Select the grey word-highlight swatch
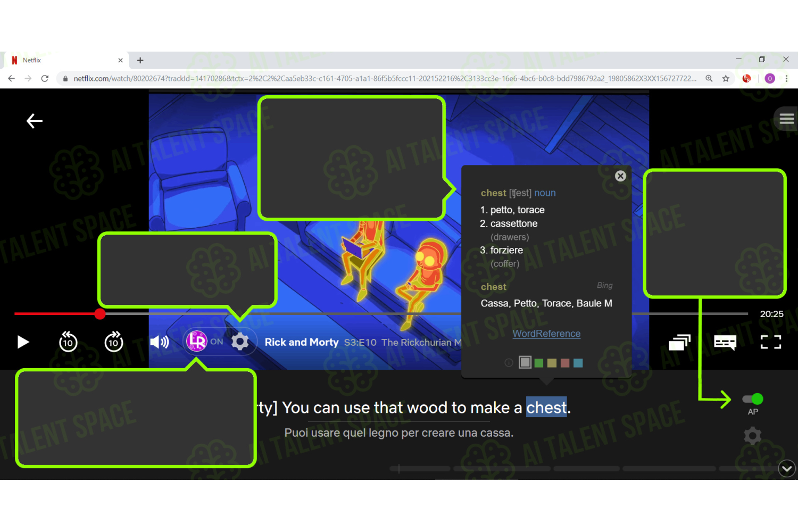The height and width of the screenshot is (532, 798). point(525,363)
